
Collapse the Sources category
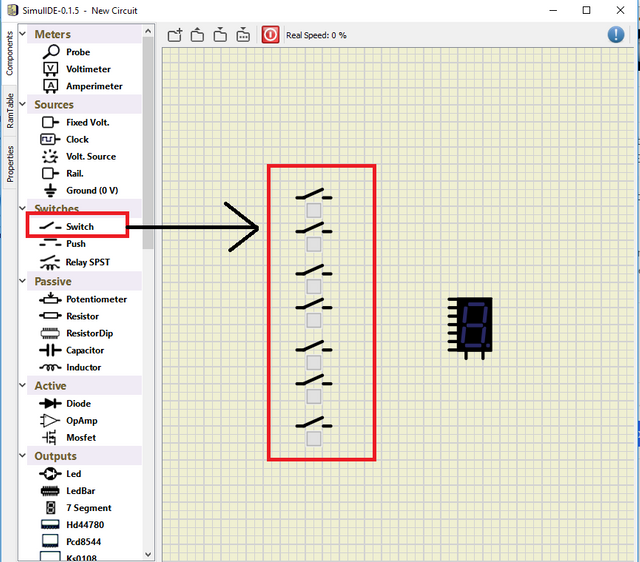(22, 104)
